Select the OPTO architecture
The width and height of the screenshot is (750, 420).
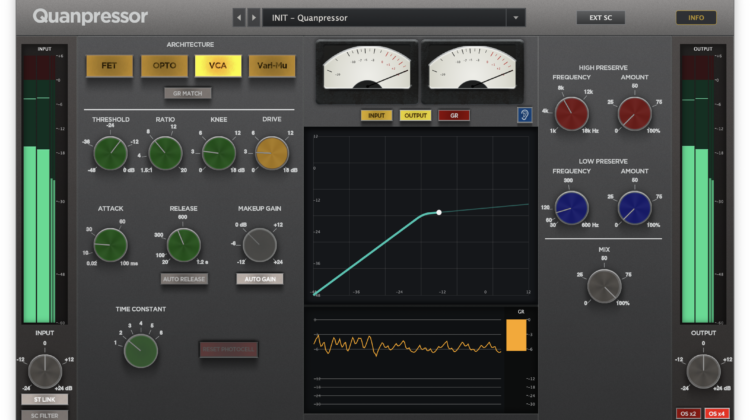164,66
